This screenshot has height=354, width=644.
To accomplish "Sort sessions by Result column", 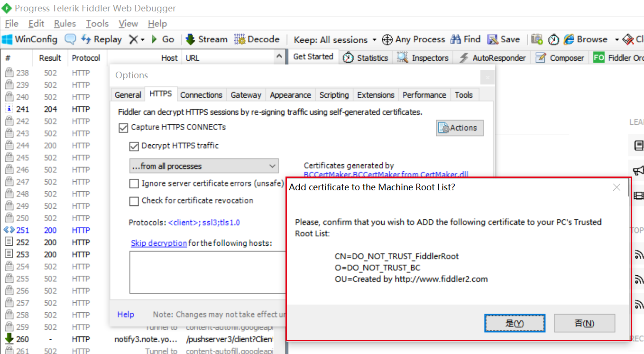I will tap(50, 58).
